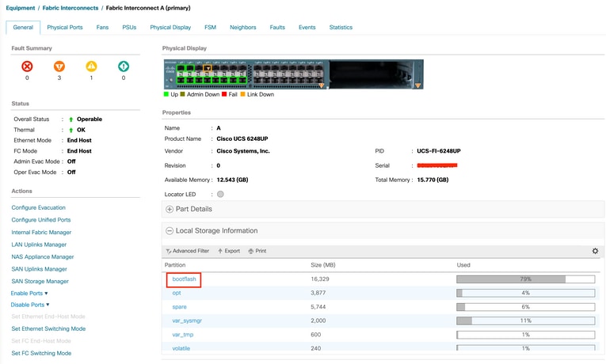The height and width of the screenshot is (364, 606).
Task: Print the local storage table
Action: pos(257,251)
